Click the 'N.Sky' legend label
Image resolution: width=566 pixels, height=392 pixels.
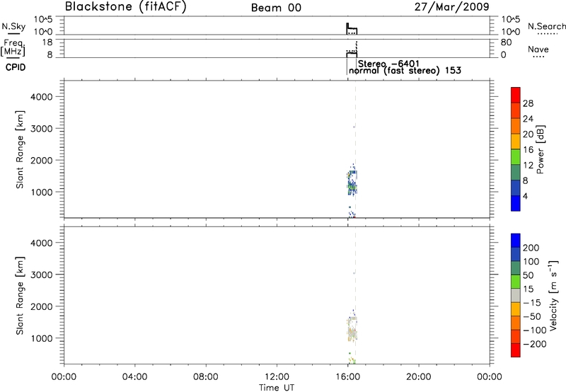(13, 26)
